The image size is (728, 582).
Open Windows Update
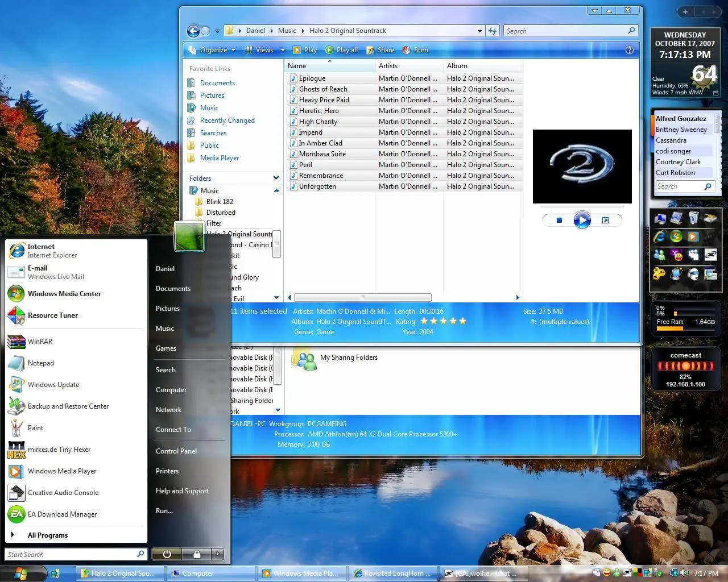[x=76, y=385]
